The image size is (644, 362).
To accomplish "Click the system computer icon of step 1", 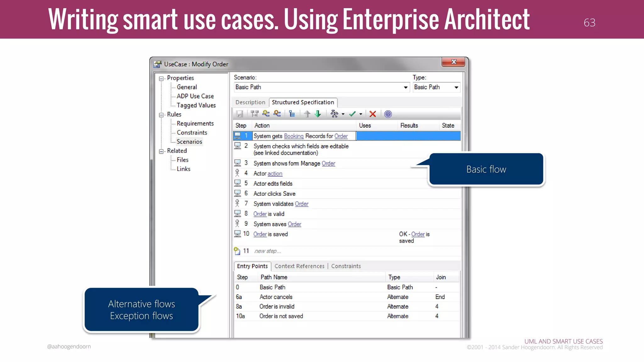I will (x=238, y=136).
